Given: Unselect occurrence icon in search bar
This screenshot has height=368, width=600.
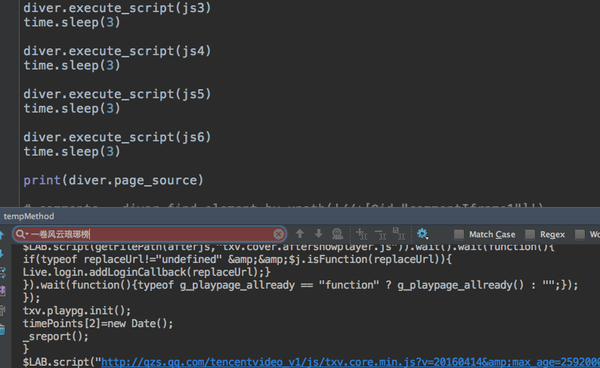Looking at the screenshot, I should [x=380, y=234].
